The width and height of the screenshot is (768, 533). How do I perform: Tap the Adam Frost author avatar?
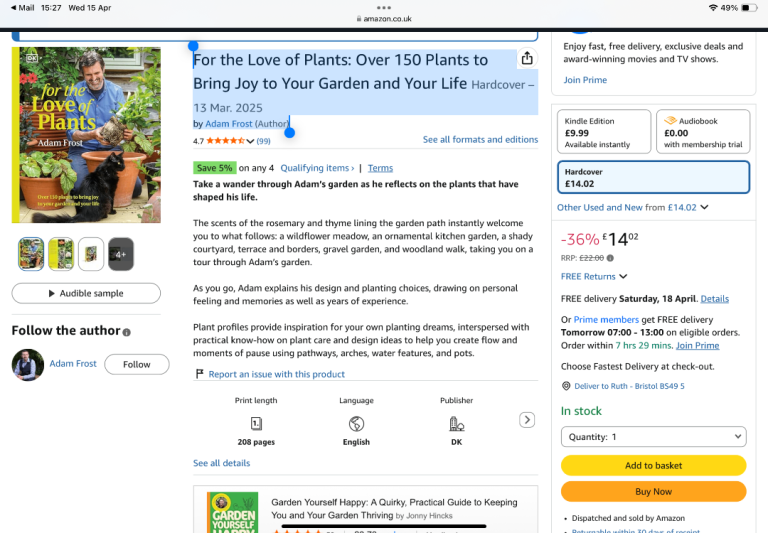point(28,365)
